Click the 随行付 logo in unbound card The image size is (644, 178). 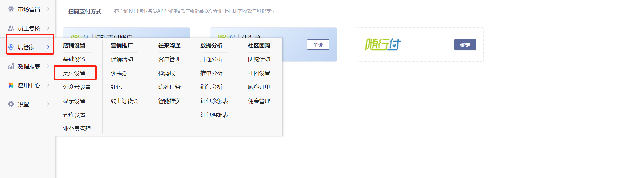[x=383, y=44]
